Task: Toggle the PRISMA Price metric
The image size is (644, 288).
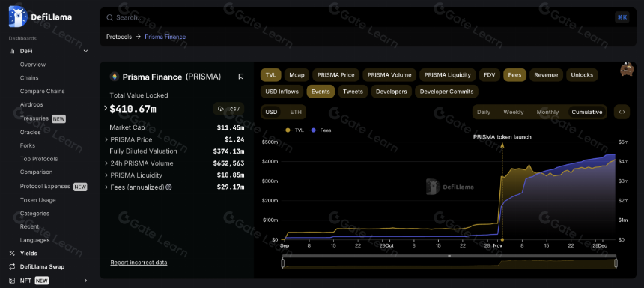Action: tap(336, 75)
